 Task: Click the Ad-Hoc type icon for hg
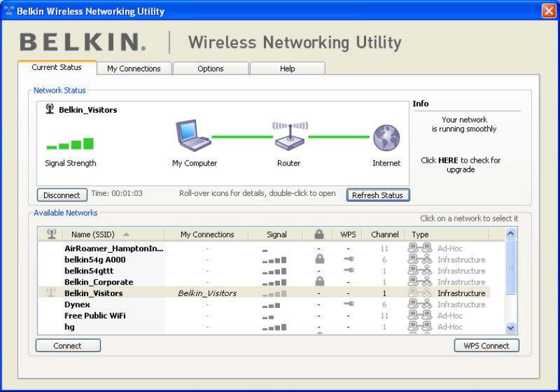click(x=420, y=326)
